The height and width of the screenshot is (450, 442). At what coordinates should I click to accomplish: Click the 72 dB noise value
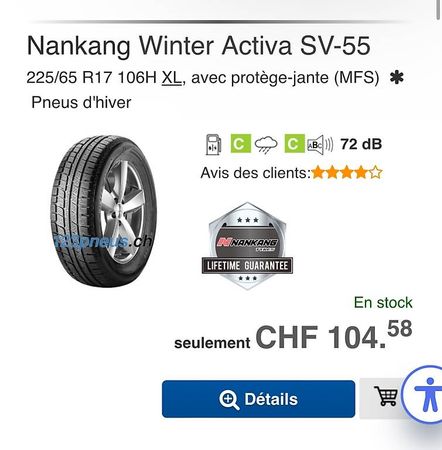(361, 144)
